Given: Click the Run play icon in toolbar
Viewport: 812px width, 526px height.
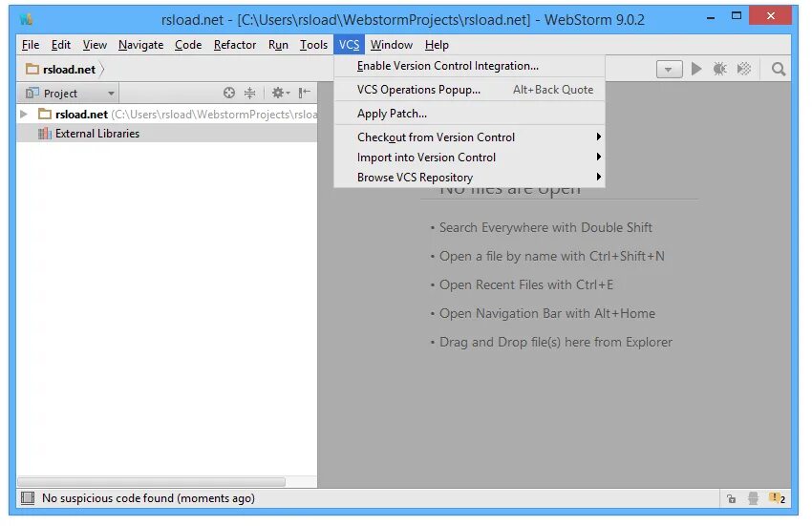Looking at the screenshot, I should (x=696, y=69).
